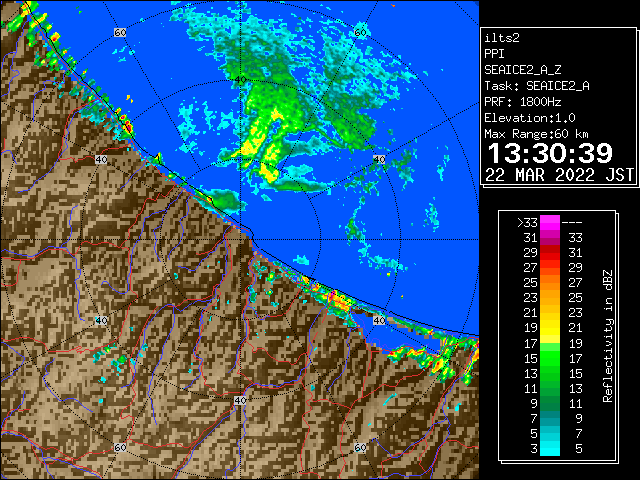Select the "PPI" scan type label
This screenshot has width=640, height=480.
click(494, 54)
